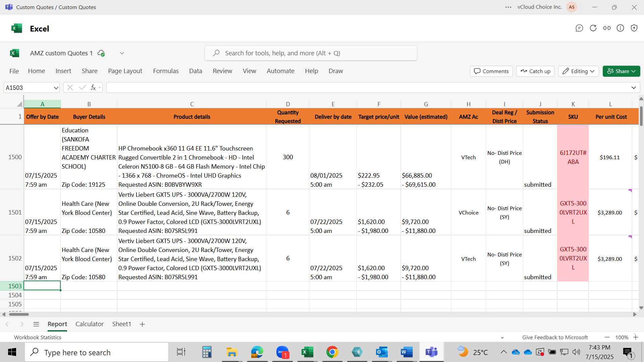Open Workbook Statistics in status bar
This screenshot has width=644, height=362.
point(38,338)
